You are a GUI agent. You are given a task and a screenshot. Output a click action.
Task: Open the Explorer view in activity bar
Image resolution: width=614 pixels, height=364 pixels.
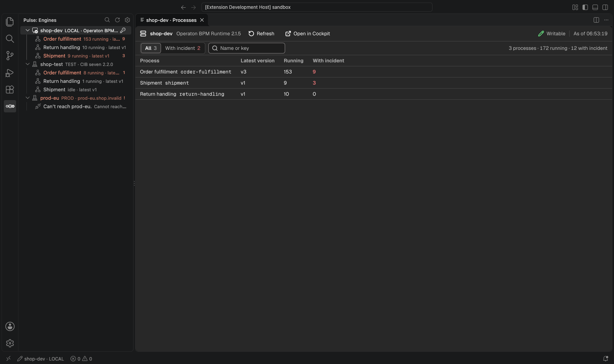pyautogui.click(x=10, y=22)
